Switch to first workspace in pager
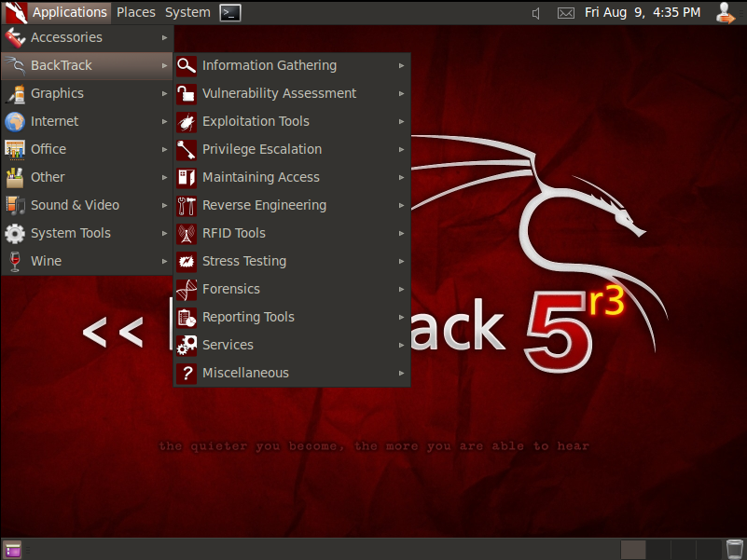The width and height of the screenshot is (747, 560). (x=632, y=550)
